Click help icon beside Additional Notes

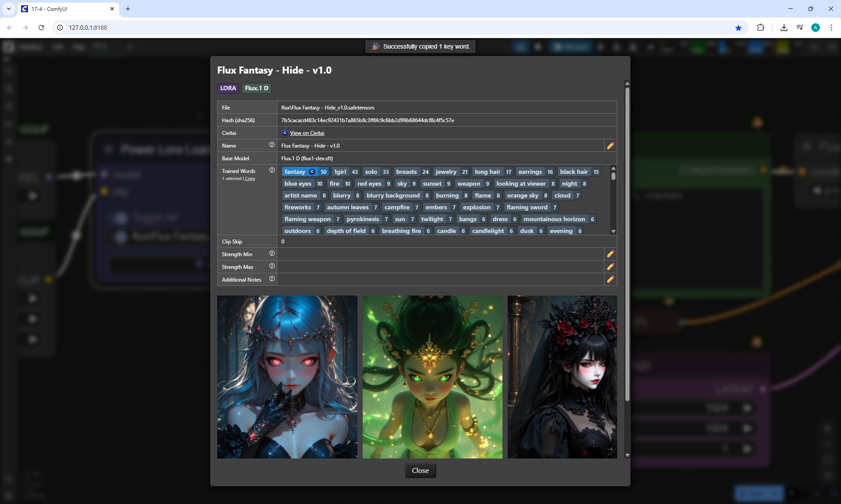272,279
